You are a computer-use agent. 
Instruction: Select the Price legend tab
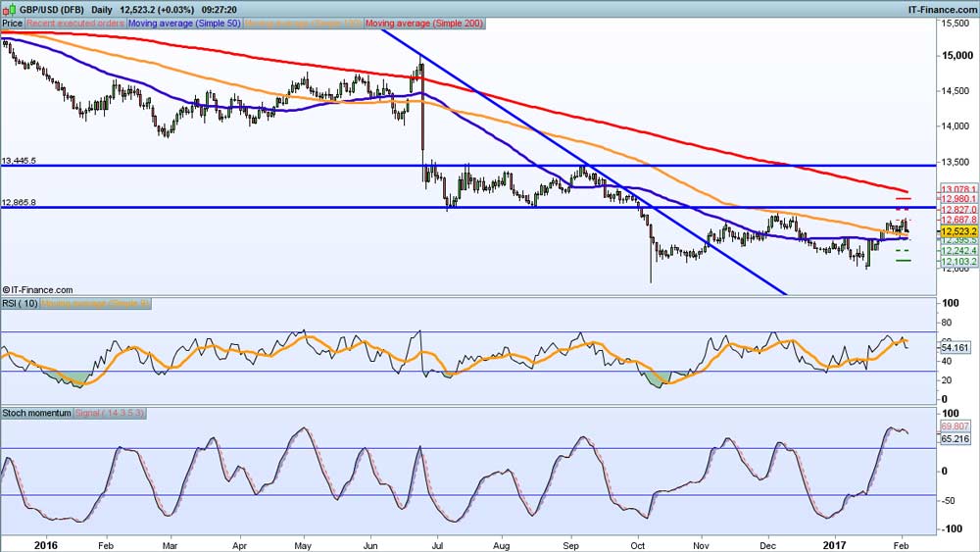pos(12,24)
